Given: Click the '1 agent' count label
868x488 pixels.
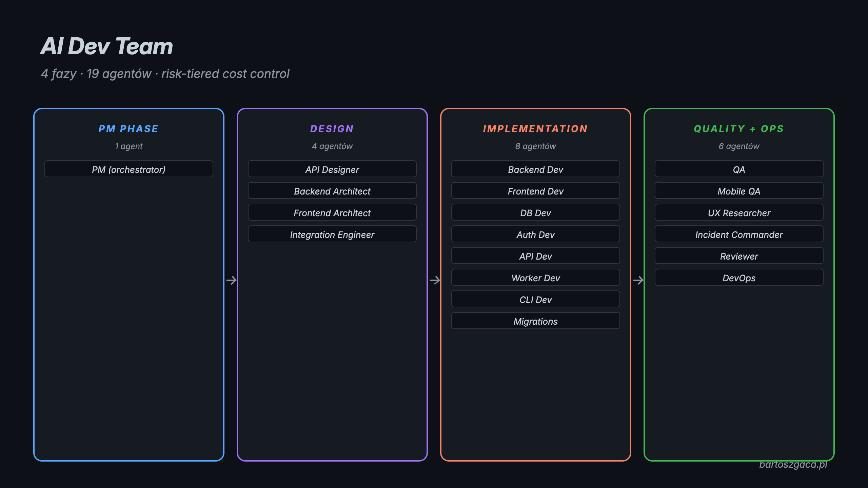Looking at the screenshot, I should [x=129, y=146].
